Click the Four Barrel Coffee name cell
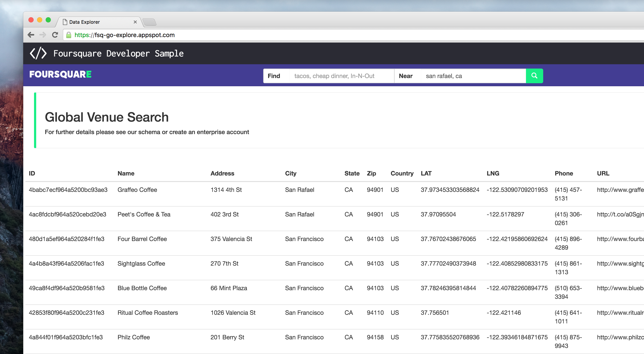Screen dimensions: 644x354 click(142, 239)
